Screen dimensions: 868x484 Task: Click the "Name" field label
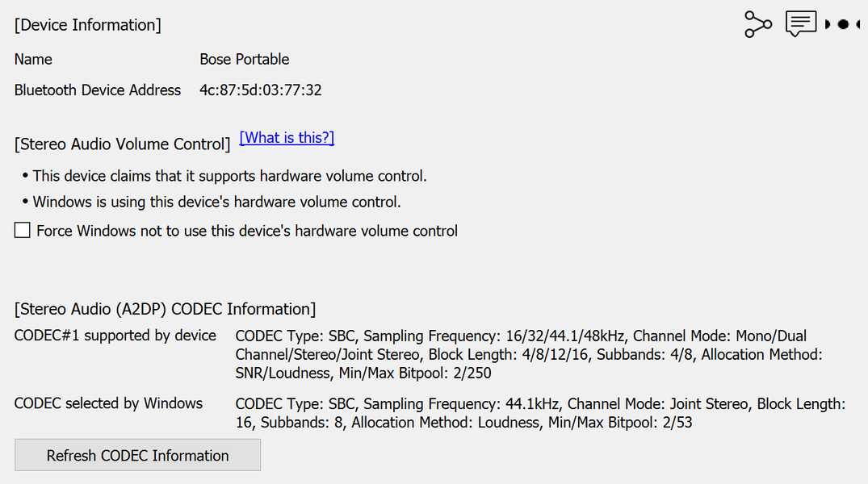point(33,60)
